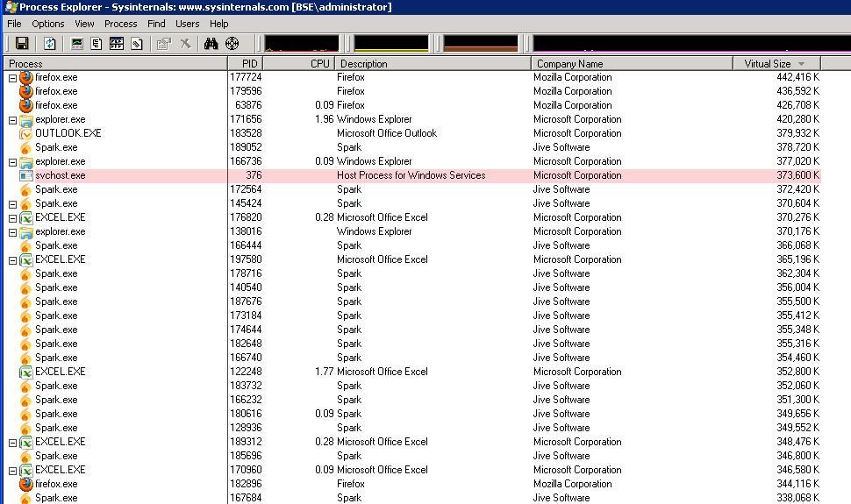
Task: Click the yellow commit history graph
Action: pyautogui.click(x=390, y=44)
